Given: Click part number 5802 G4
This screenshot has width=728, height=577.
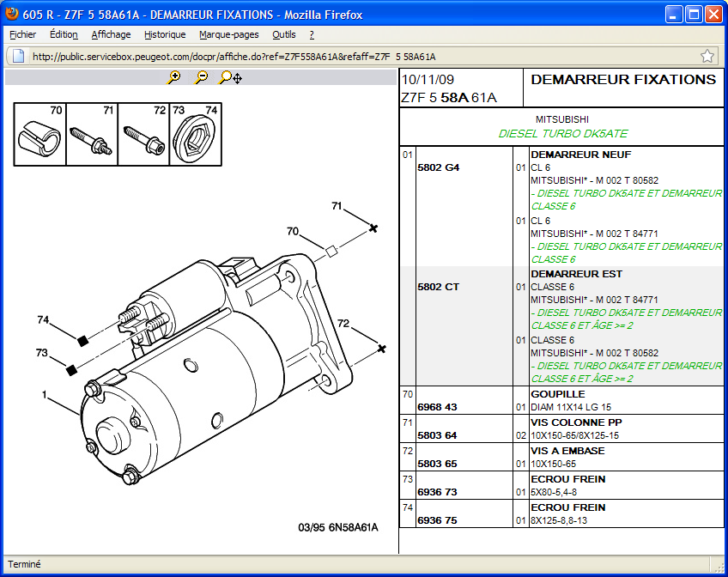Looking at the screenshot, I should 438,167.
